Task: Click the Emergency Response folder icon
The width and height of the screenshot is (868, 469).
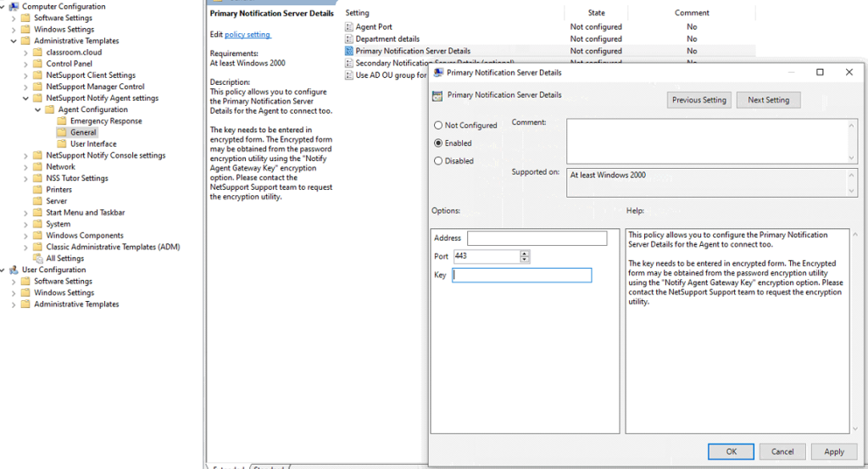Action: pos(62,121)
